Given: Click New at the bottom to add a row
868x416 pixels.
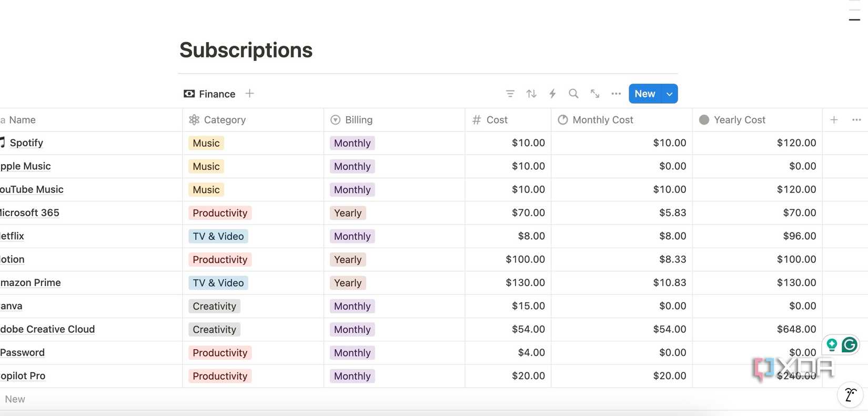Looking at the screenshot, I should coord(14,399).
